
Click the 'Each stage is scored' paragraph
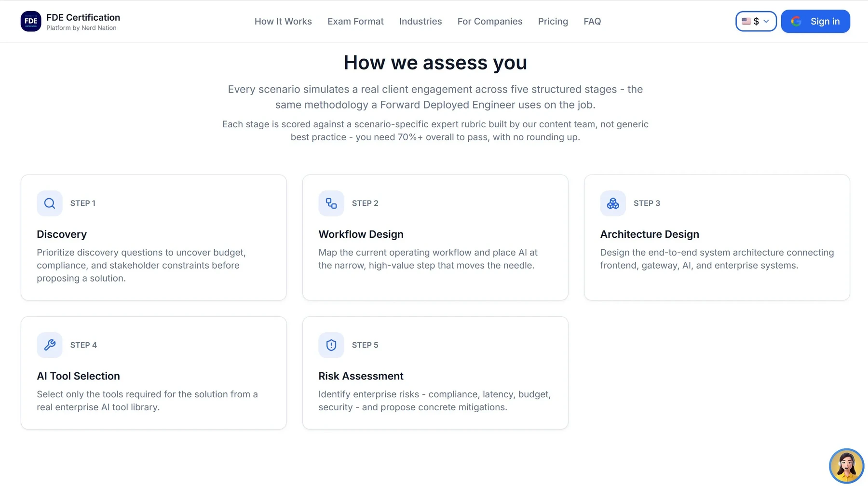[x=435, y=131]
